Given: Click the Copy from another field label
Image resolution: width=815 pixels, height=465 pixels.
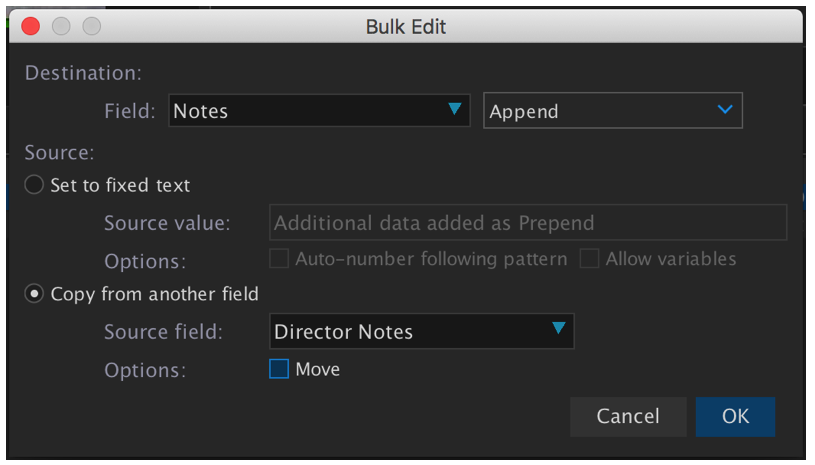Looking at the screenshot, I should click(x=154, y=294).
